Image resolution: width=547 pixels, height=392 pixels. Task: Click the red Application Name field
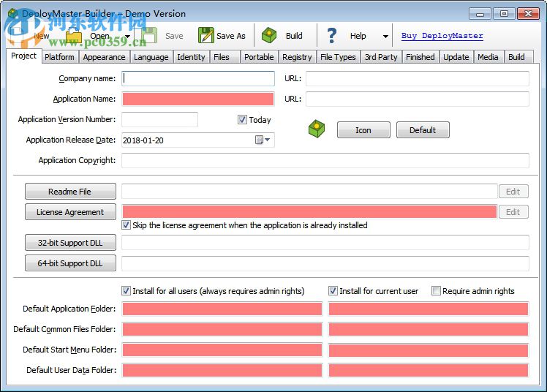pyautogui.click(x=198, y=99)
